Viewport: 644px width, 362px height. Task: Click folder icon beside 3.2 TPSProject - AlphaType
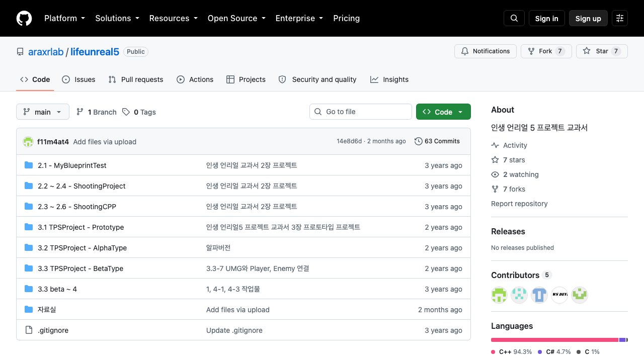[x=29, y=248]
